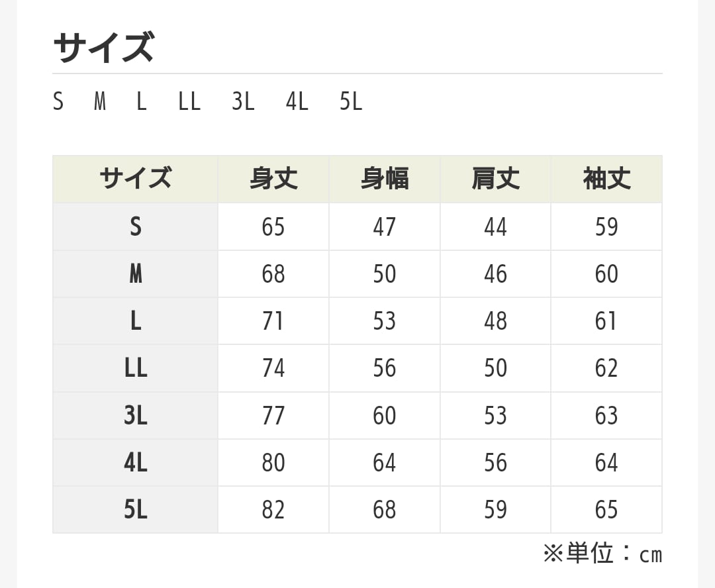Choose size L from the top size list
The image size is (715, 588).
141,102
